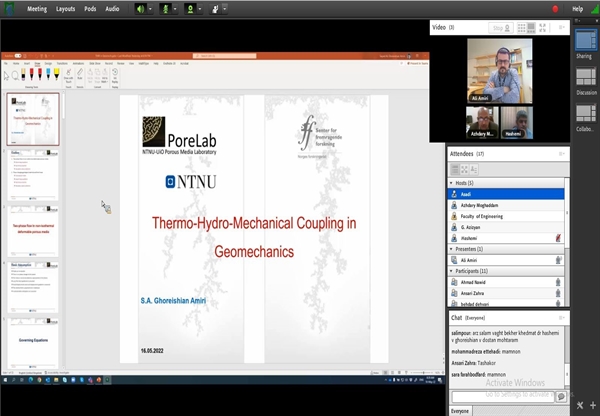
Task: Toggle the webcam in the top bar
Action: (191, 8)
